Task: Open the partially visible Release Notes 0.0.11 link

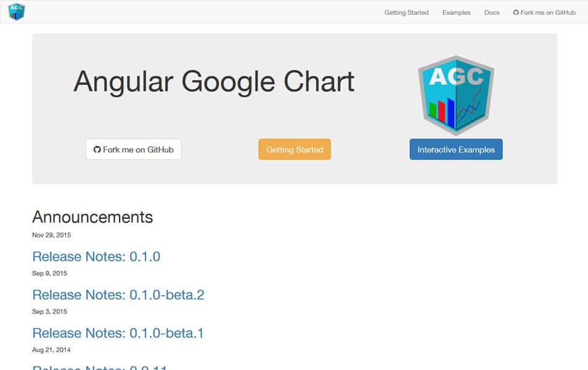Action: (100, 368)
